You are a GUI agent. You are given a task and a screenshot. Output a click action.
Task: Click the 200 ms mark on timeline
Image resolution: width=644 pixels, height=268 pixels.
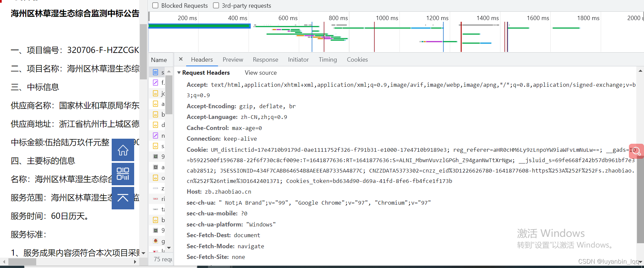187,18
